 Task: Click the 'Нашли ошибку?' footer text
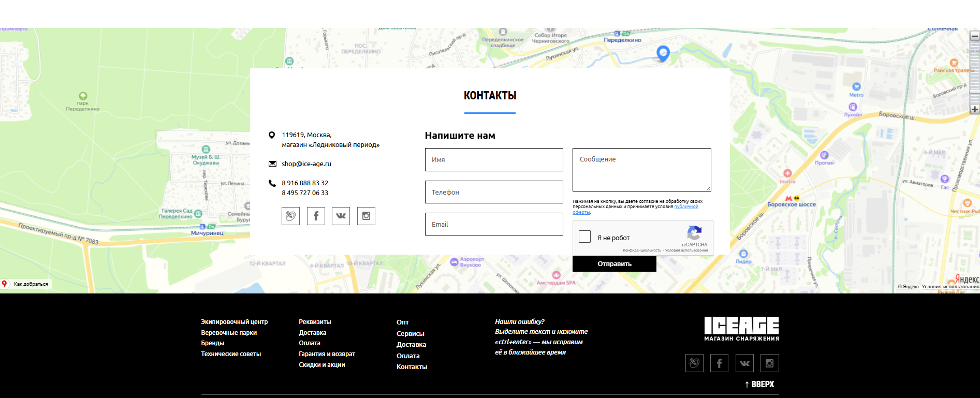520,322
